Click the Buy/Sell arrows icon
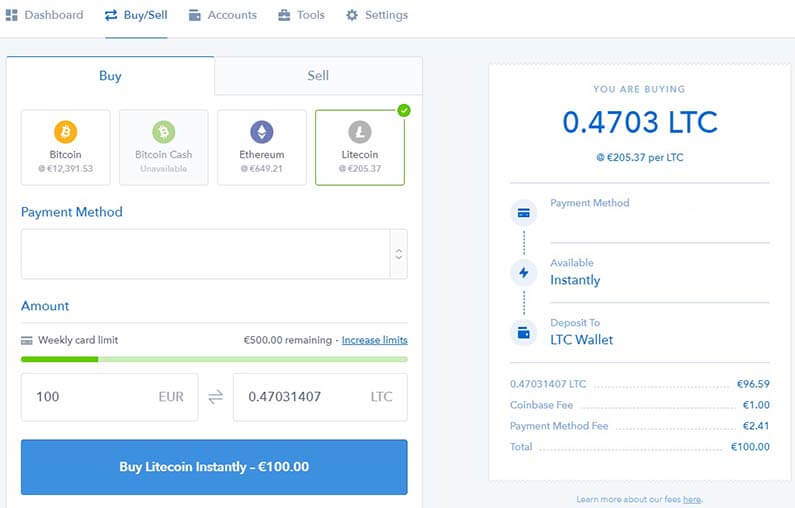Image resolution: width=795 pixels, height=508 pixels. click(111, 15)
